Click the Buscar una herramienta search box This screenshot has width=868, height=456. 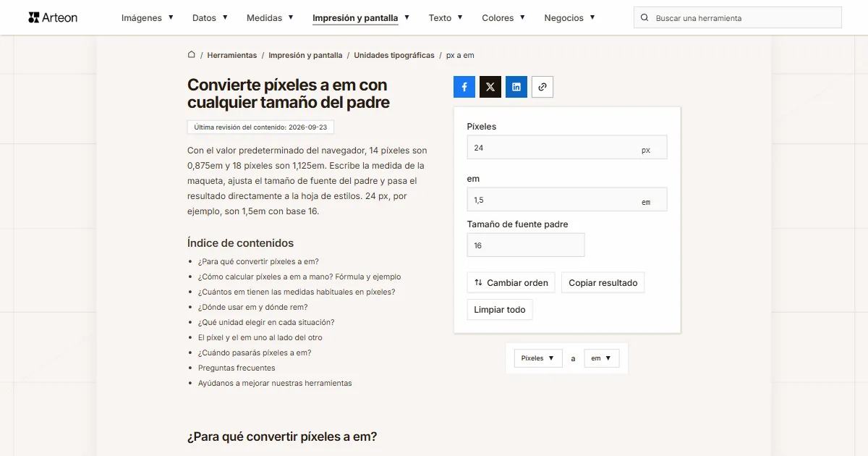pyautogui.click(x=738, y=18)
